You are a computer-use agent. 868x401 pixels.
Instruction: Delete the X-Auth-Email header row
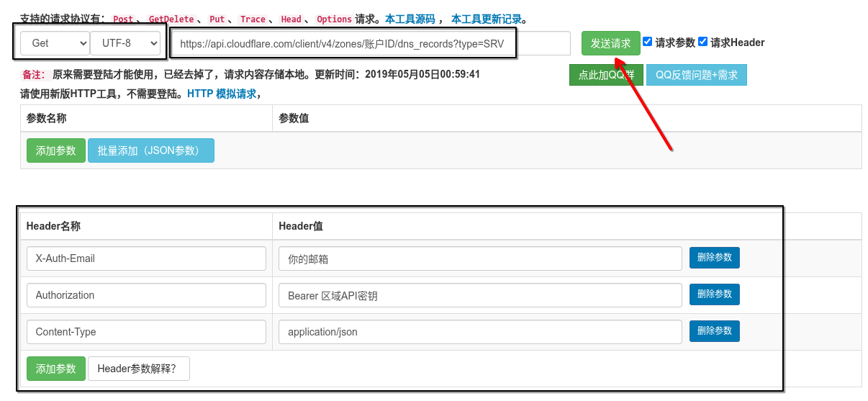click(714, 258)
